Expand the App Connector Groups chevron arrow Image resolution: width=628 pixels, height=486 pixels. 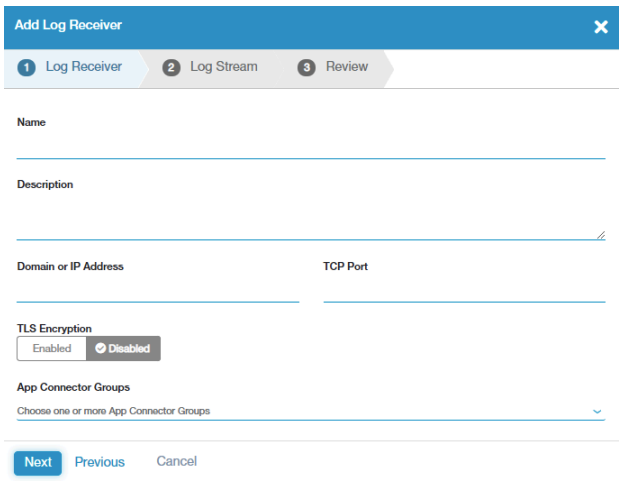tap(597, 411)
